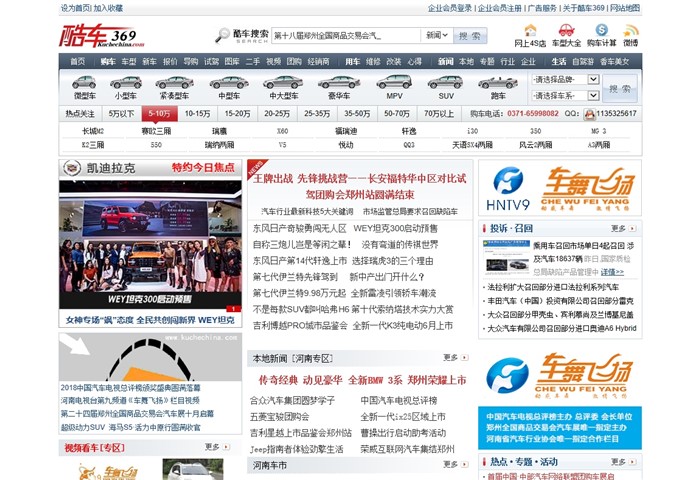Select the 微型车 car type icon

[84, 82]
